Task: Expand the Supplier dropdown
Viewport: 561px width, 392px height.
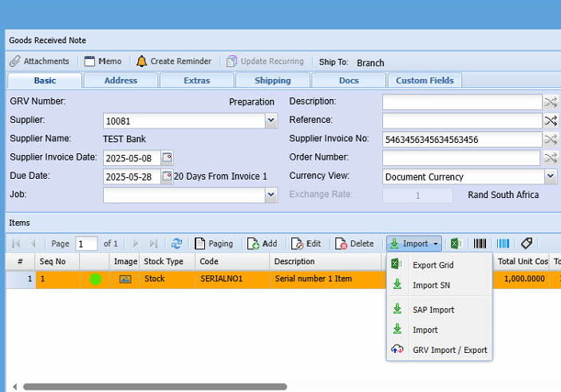Action: [271, 121]
